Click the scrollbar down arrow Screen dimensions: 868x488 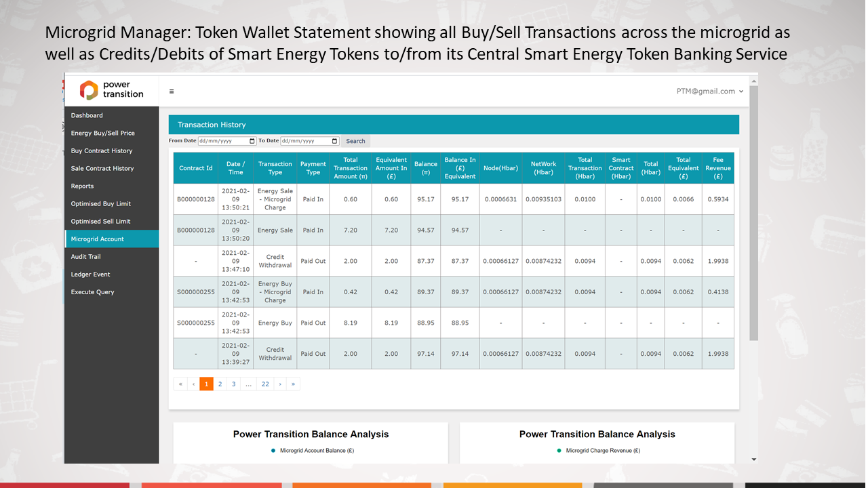click(x=753, y=459)
